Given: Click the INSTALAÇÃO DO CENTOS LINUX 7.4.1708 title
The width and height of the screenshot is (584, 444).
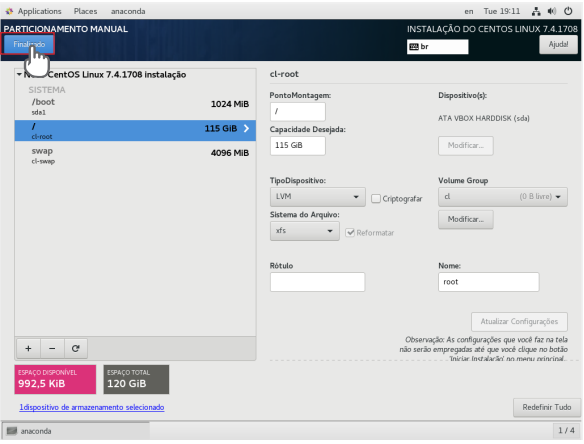Looking at the screenshot, I should [492, 29].
